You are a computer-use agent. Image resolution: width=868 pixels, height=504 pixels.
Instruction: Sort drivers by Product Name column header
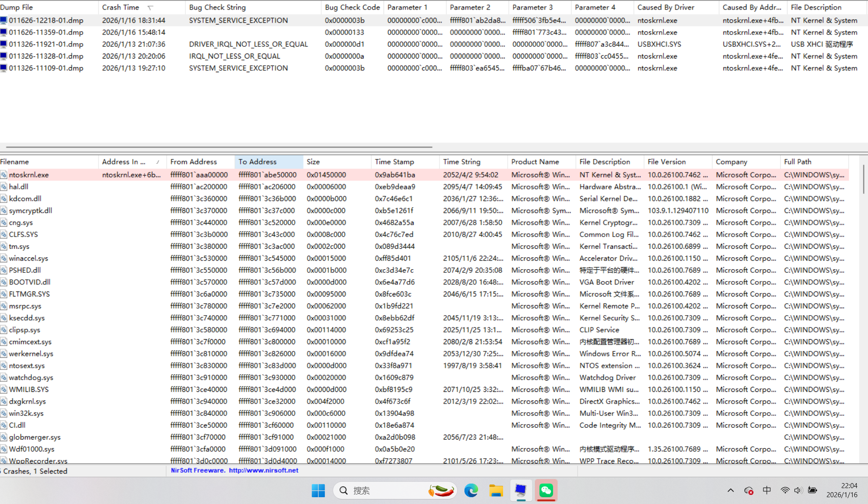(x=541, y=162)
